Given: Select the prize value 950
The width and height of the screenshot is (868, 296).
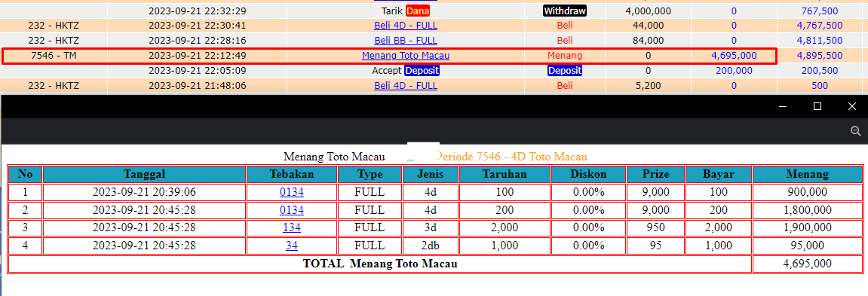Looking at the screenshot, I should pyautogui.click(x=655, y=228).
